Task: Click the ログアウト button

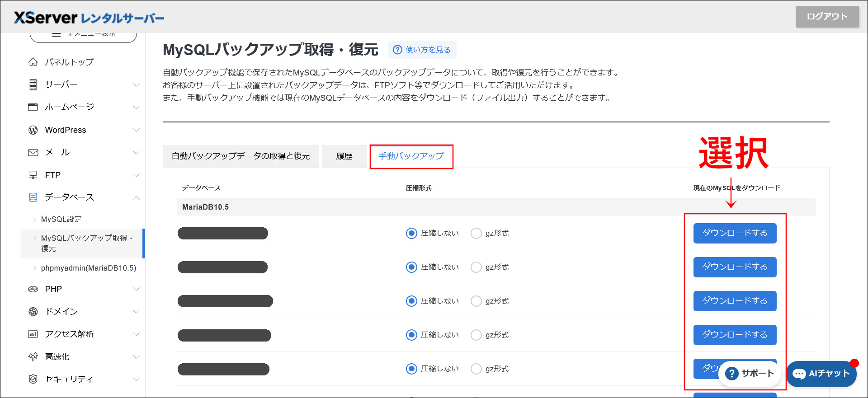Action: (x=827, y=16)
